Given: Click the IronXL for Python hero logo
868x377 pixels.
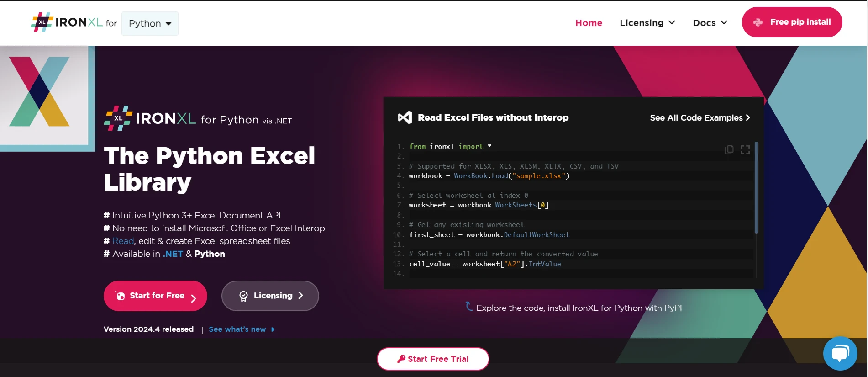Looking at the screenshot, I should pos(197,119).
